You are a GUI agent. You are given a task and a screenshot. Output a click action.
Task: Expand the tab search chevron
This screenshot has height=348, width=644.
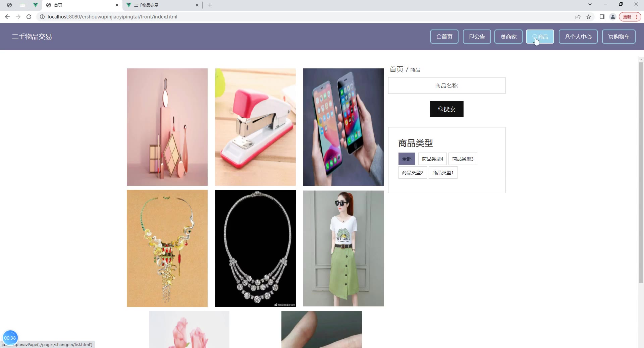tap(590, 4)
